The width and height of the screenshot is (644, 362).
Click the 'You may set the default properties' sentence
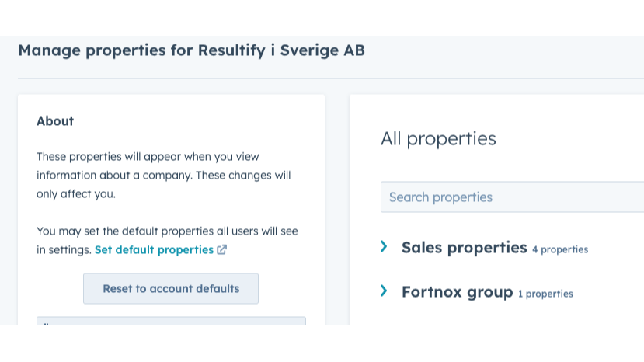167,231
